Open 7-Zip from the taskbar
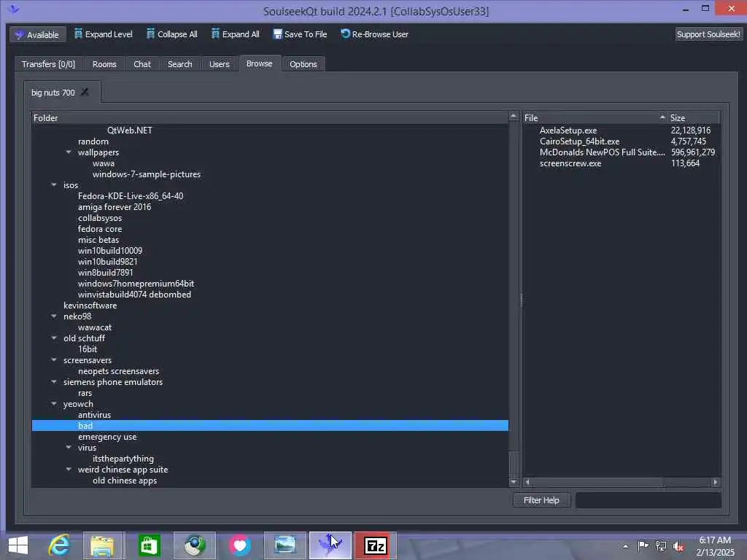 tap(375, 545)
